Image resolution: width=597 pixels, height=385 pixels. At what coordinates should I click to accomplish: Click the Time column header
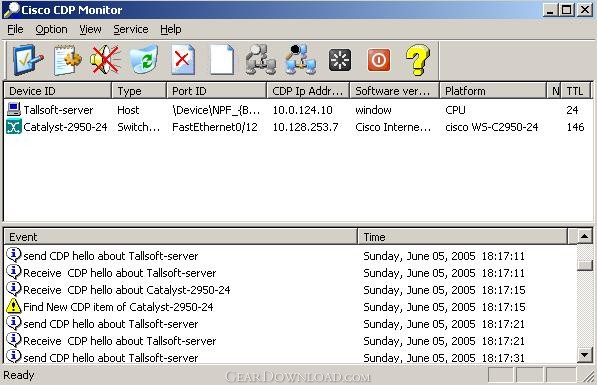pyautogui.click(x=463, y=237)
